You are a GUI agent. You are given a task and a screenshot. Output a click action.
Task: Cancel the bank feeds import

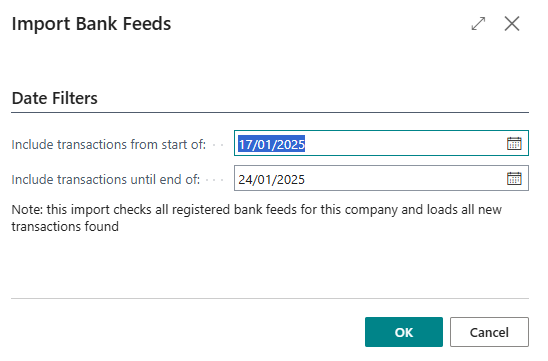[x=489, y=332]
